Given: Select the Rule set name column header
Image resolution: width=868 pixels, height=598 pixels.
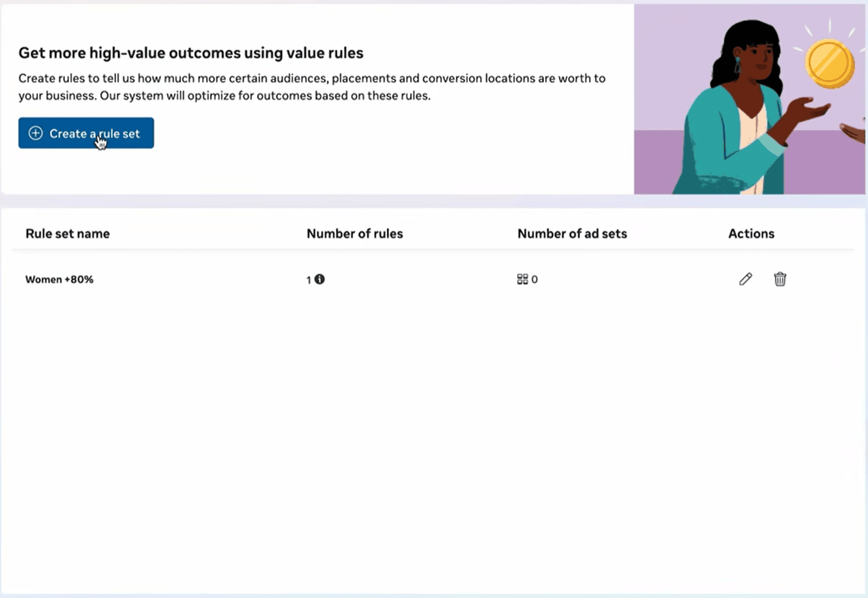Looking at the screenshot, I should point(68,234).
